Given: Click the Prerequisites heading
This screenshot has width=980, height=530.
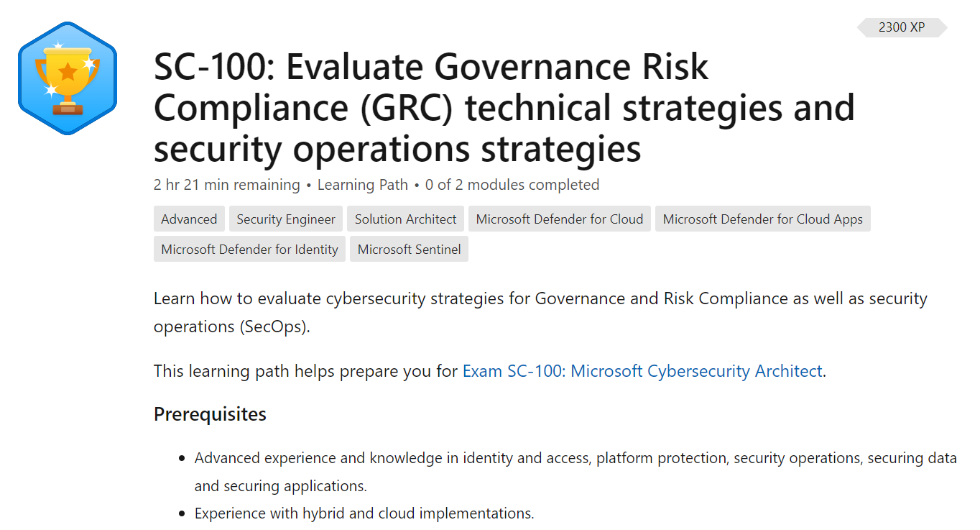Looking at the screenshot, I should [x=210, y=414].
